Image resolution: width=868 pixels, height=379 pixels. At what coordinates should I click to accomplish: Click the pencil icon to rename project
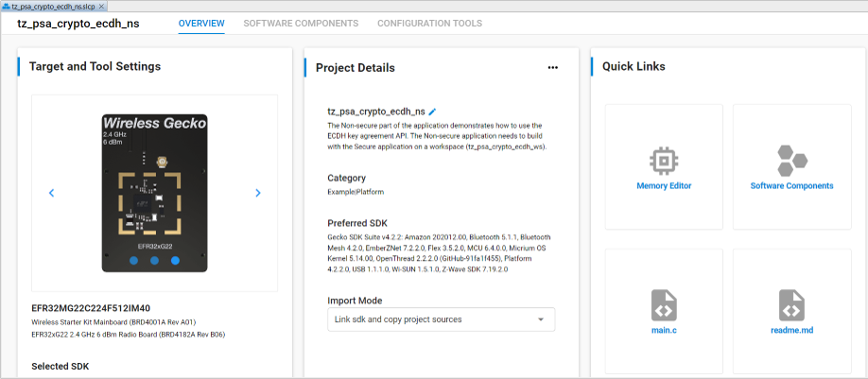click(x=433, y=112)
